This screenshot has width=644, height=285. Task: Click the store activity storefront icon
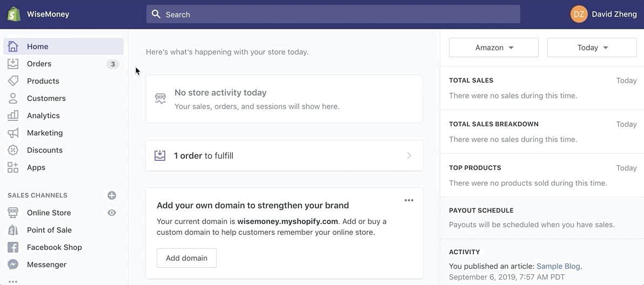coord(160,99)
